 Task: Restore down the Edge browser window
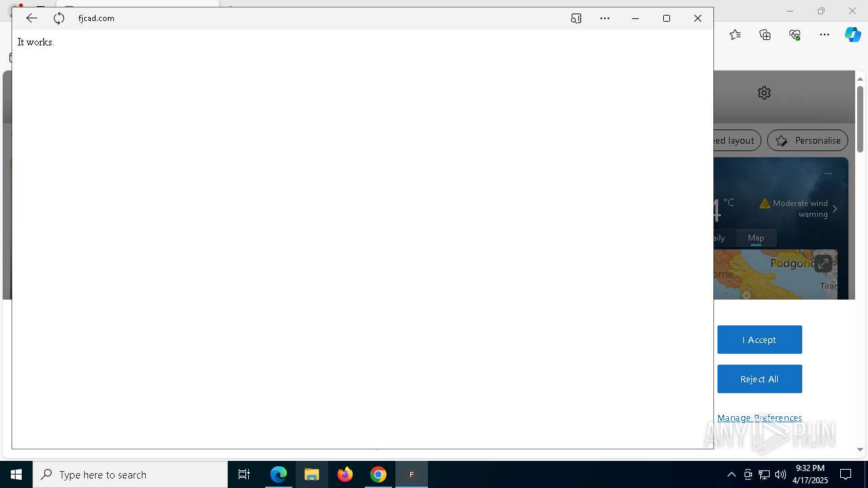[821, 11]
